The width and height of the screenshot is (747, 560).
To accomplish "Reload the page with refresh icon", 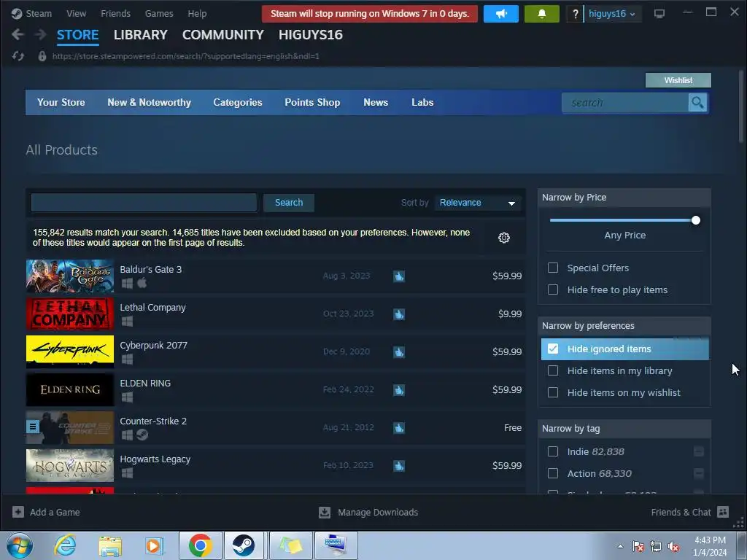I will click(18, 56).
